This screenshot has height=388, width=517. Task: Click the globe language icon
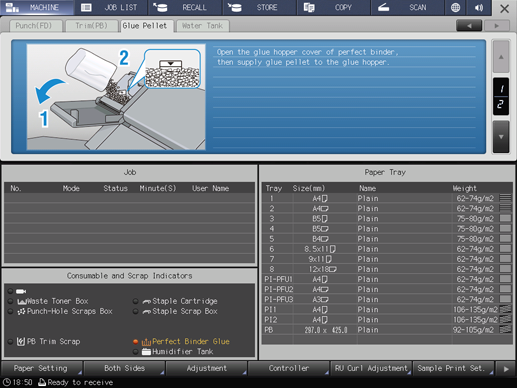tap(455, 7)
